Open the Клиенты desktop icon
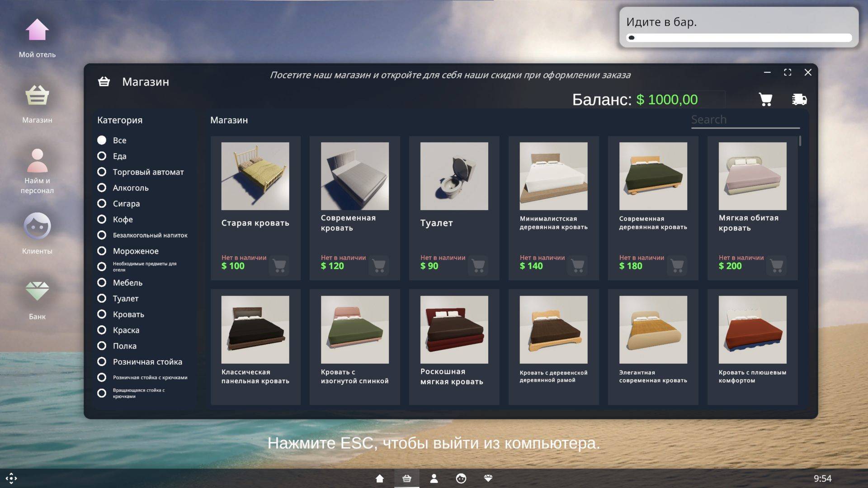 [x=37, y=234]
